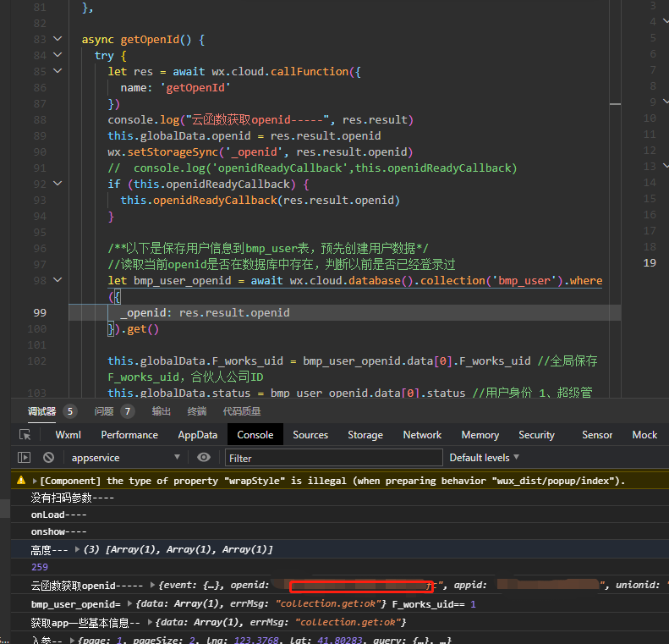Expand the Array(3) log entry for 高度
The image size is (669, 644).
pos(77,549)
